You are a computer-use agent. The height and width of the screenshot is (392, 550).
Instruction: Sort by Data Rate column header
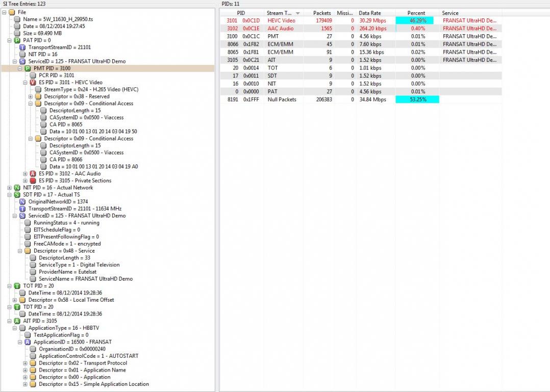click(x=376, y=13)
